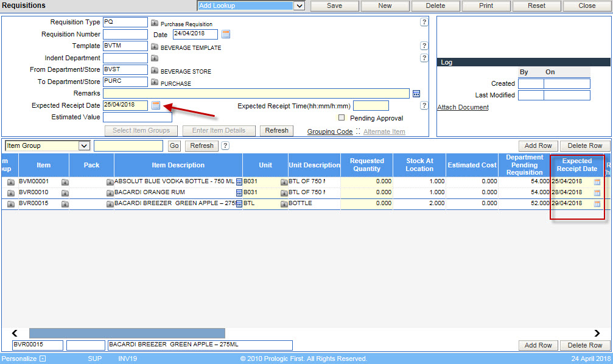Click the grid horizontal scrollbar thumb
Image resolution: width=613 pixels, height=364 pixels.
[127, 333]
